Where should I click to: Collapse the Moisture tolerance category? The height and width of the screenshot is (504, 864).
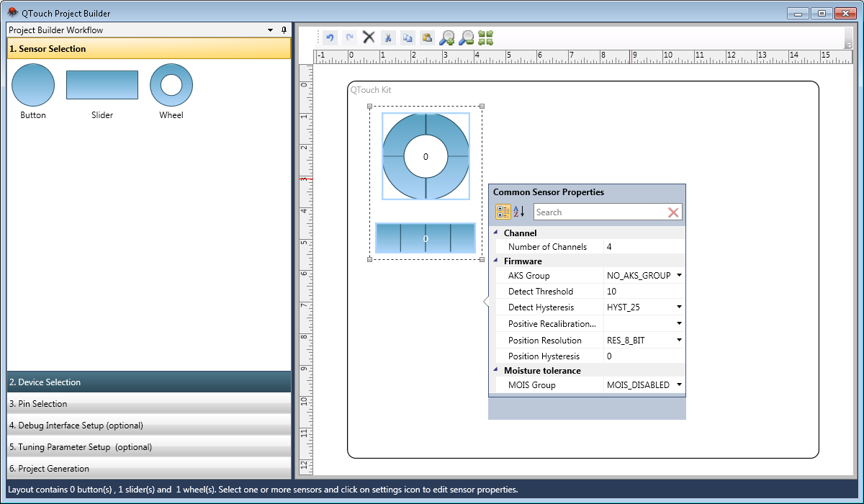tap(495, 370)
